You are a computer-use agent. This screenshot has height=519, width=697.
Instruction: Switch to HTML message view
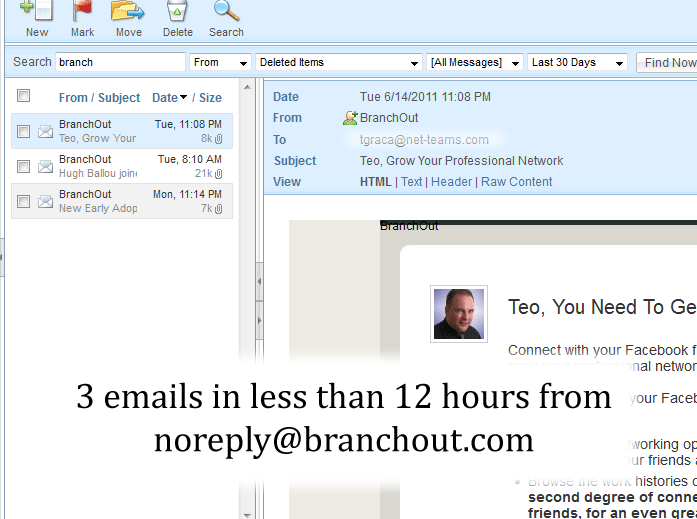376,182
